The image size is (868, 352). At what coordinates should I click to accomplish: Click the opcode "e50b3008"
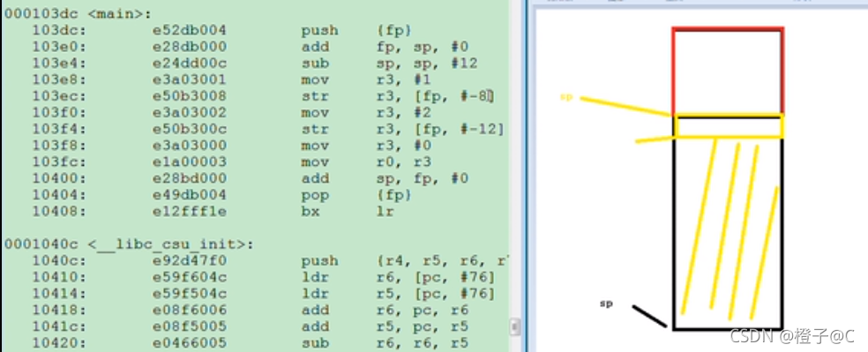pos(190,96)
